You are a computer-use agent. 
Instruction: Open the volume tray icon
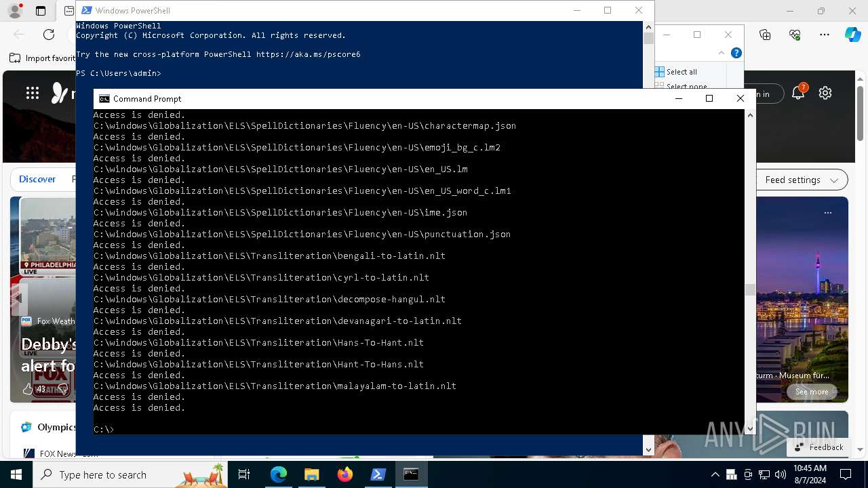click(x=781, y=474)
